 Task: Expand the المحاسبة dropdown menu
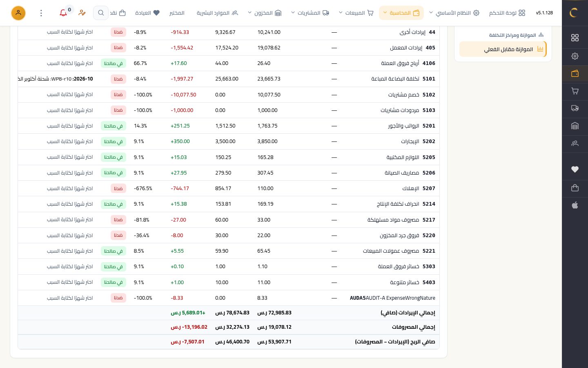(x=401, y=13)
